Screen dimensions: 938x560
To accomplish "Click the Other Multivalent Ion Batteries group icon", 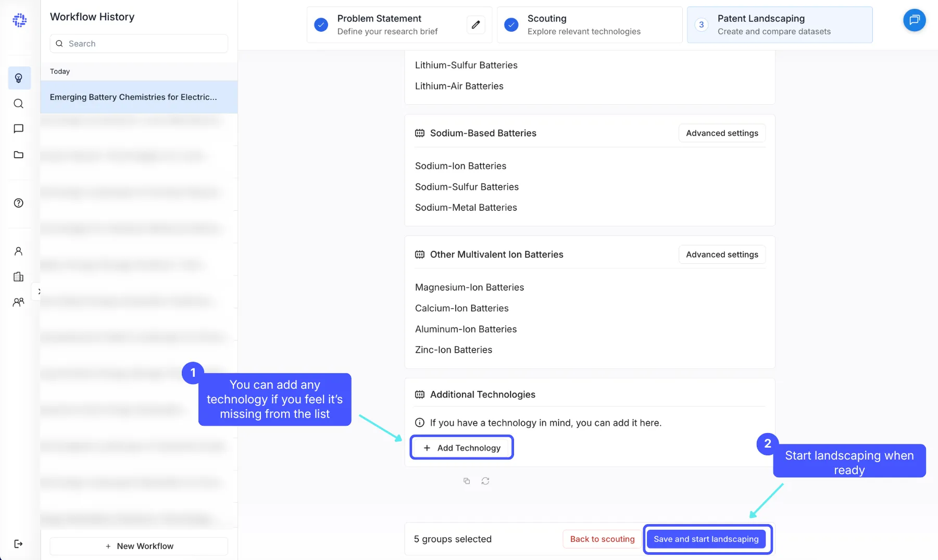I will (419, 254).
